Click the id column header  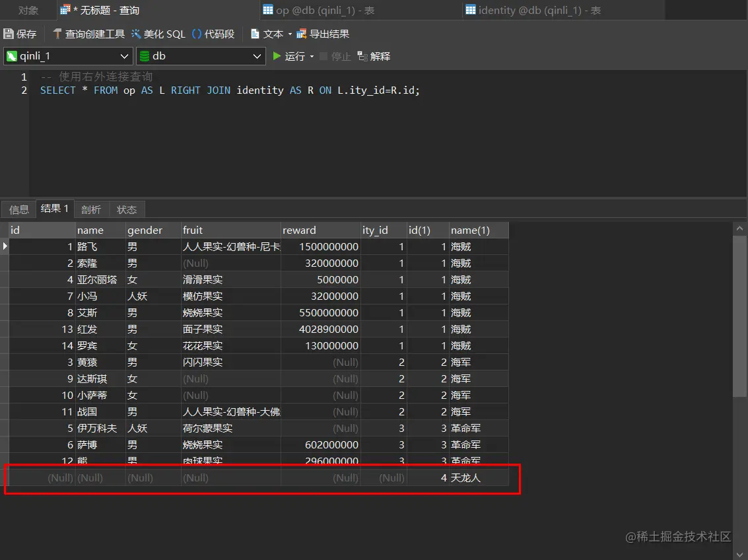pyautogui.click(x=42, y=230)
